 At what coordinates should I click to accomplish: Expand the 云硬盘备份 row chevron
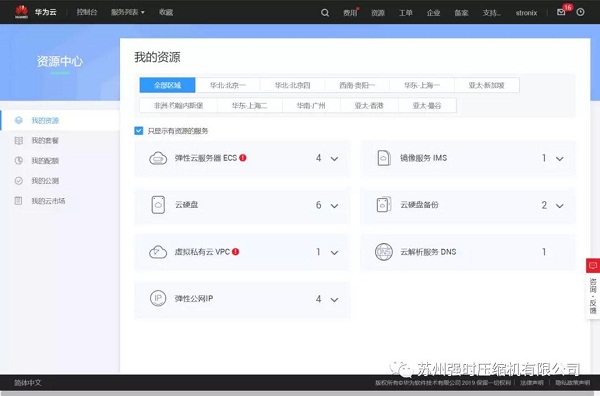coord(559,205)
